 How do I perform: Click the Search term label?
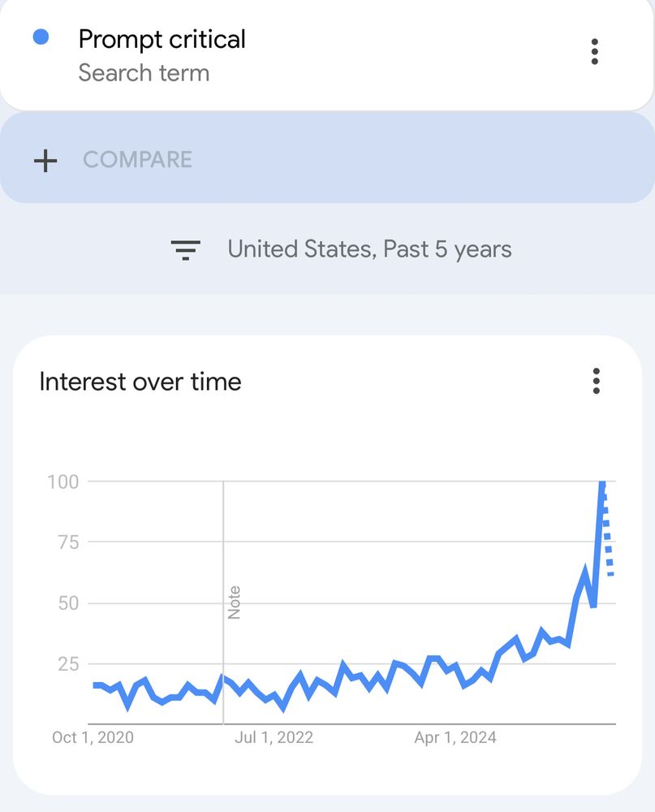coord(144,73)
